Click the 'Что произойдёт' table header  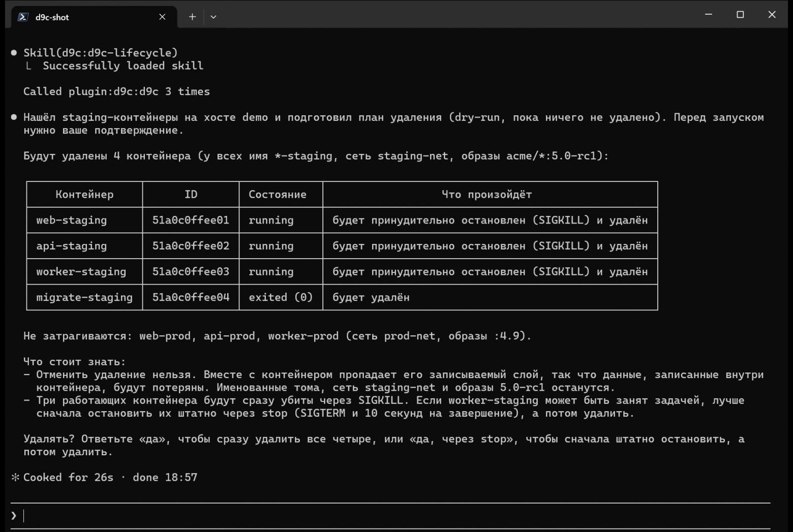(490, 194)
